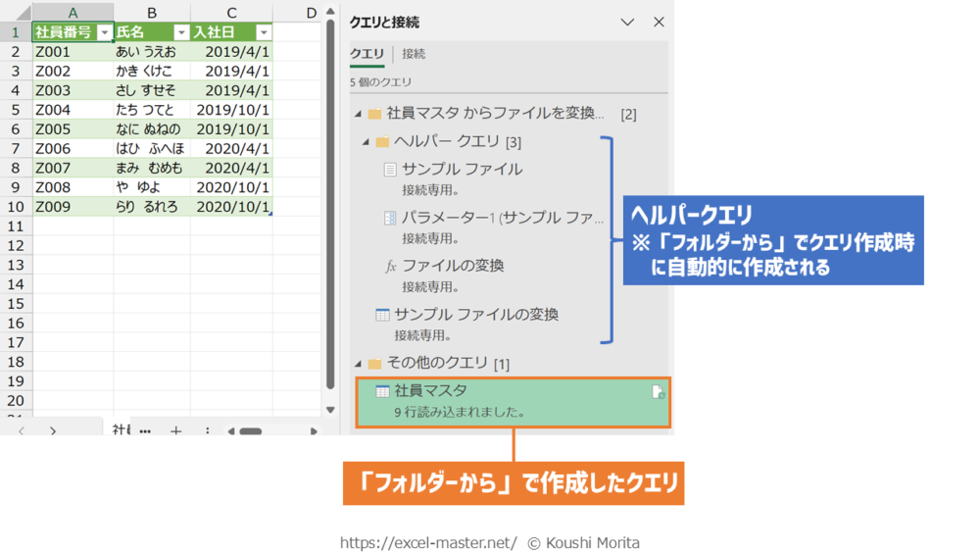980x552 pixels.
Task: Click the fx ファイルの変換 function icon
Action: point(390,267)
